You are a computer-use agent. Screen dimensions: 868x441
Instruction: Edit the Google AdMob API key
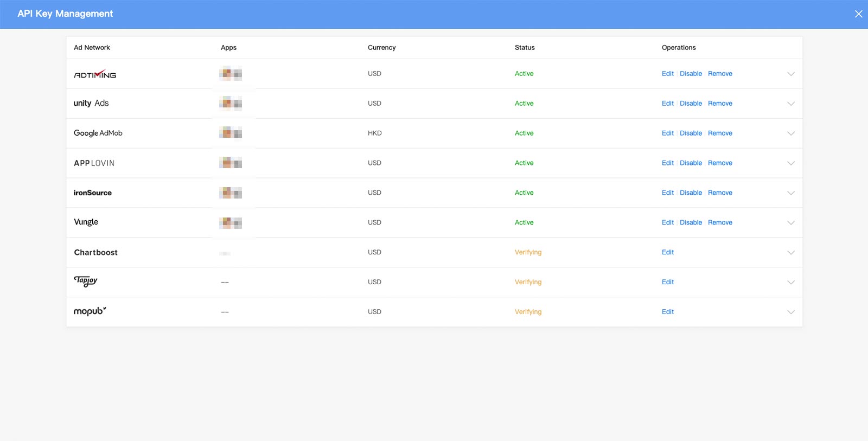pyautogui.click(x=668, y=133)
